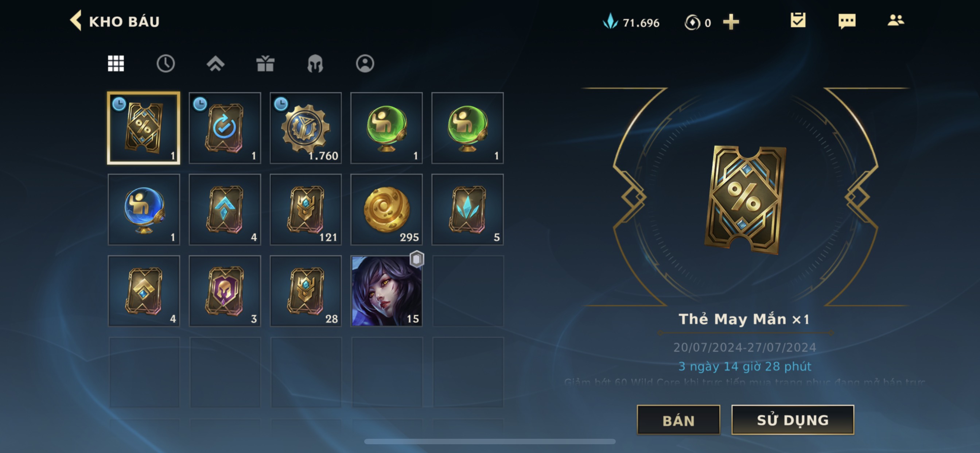Select the blue crystal card with 5

467,210
